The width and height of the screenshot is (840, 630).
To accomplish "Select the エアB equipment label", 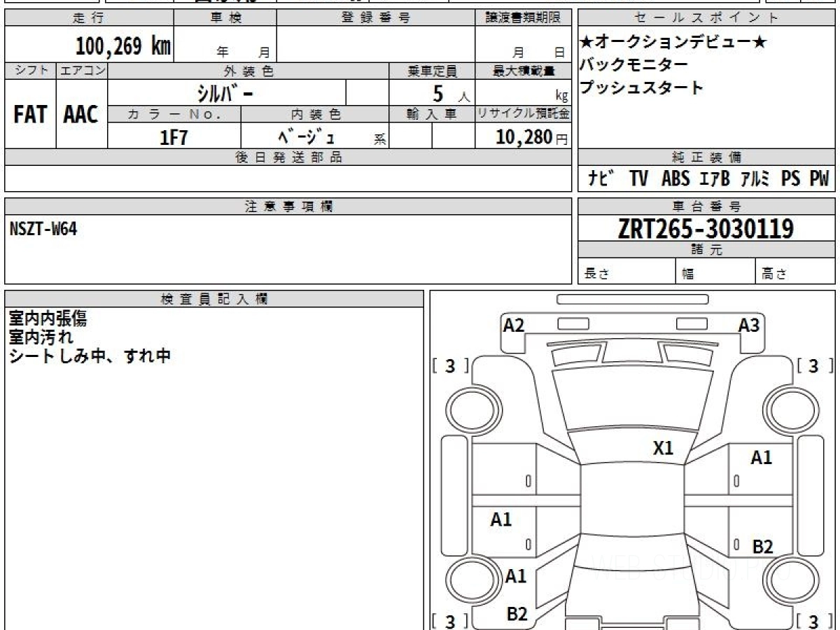I will tap(715, 179).
